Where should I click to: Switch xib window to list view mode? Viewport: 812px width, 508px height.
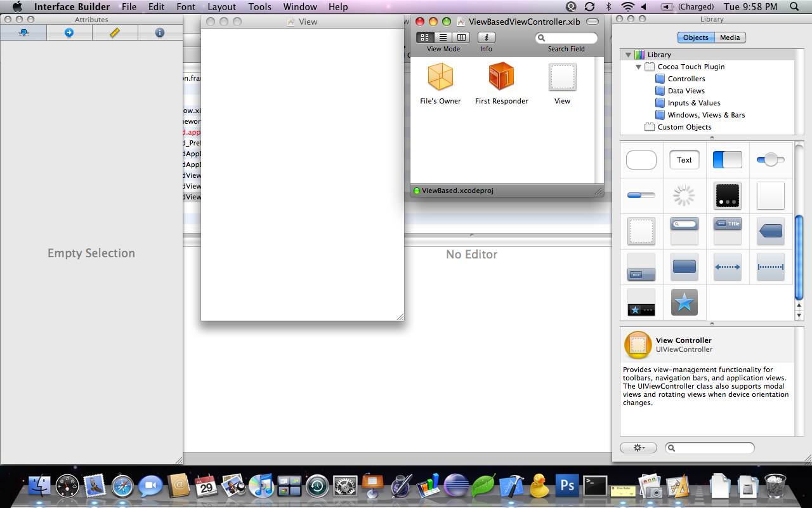coord(443,37)
